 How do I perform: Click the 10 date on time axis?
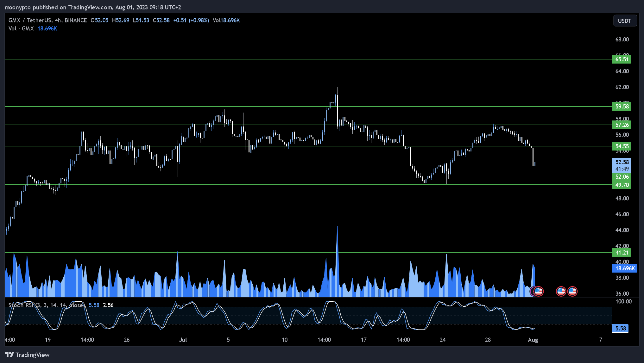coord(285,340)
